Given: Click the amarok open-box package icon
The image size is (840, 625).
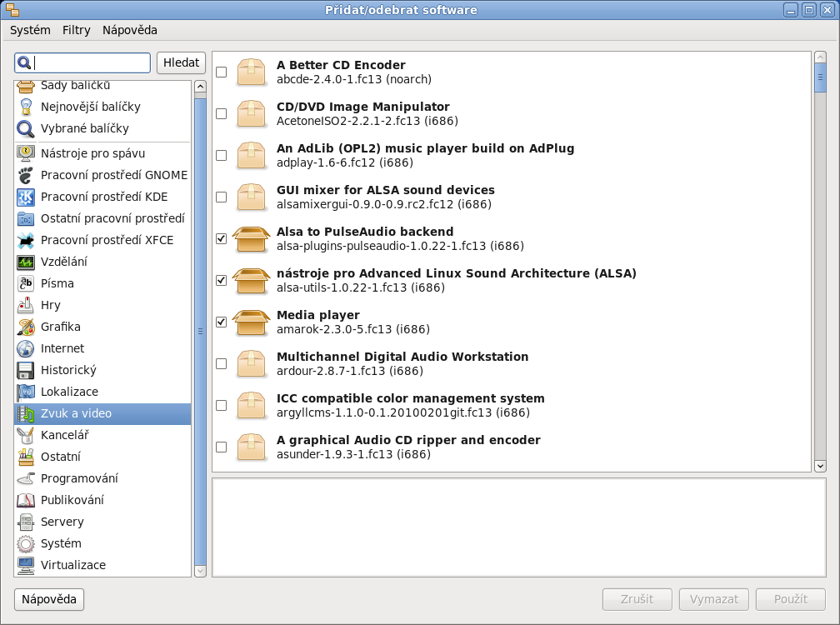Looking at the screenshot, I should (x=252, y=322).
